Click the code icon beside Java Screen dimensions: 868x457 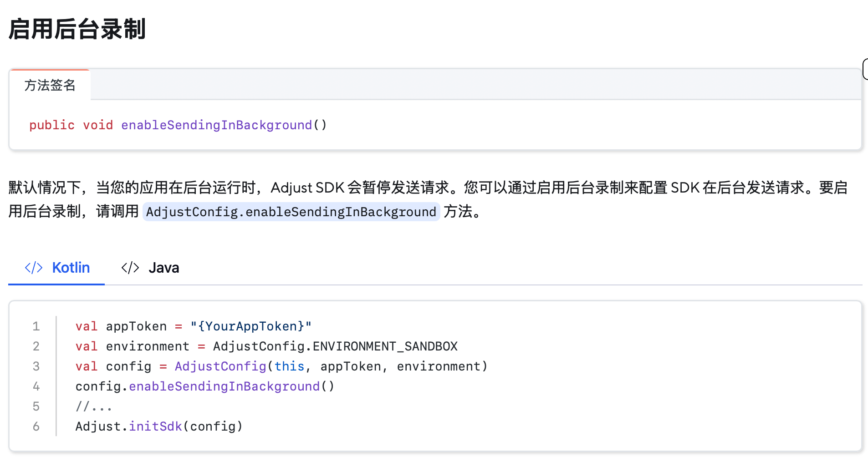(x=130, y=268)
